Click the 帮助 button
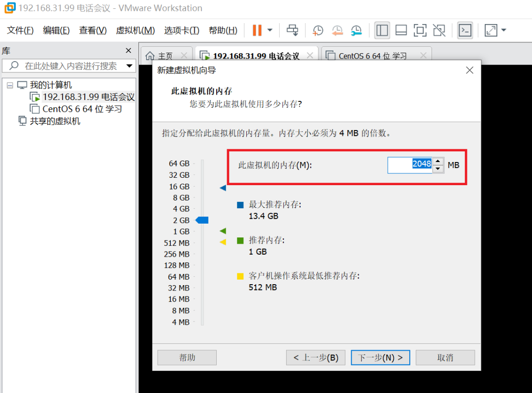532x393 pixels. click(x=187, y=358)
